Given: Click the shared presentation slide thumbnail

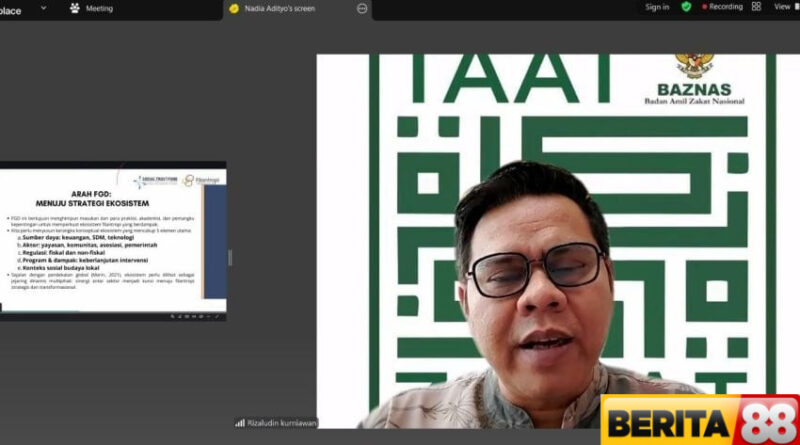Looking at the screenshot, I should (113, 241).
